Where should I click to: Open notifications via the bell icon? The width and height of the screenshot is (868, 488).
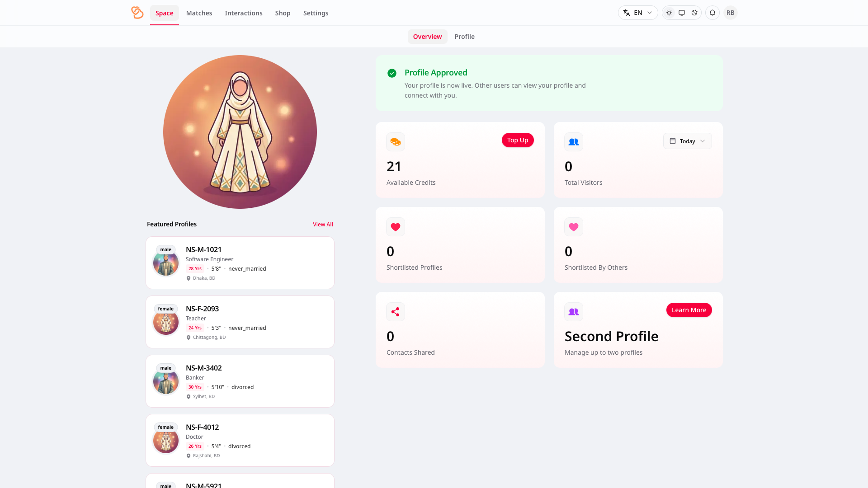pos(712,13)
